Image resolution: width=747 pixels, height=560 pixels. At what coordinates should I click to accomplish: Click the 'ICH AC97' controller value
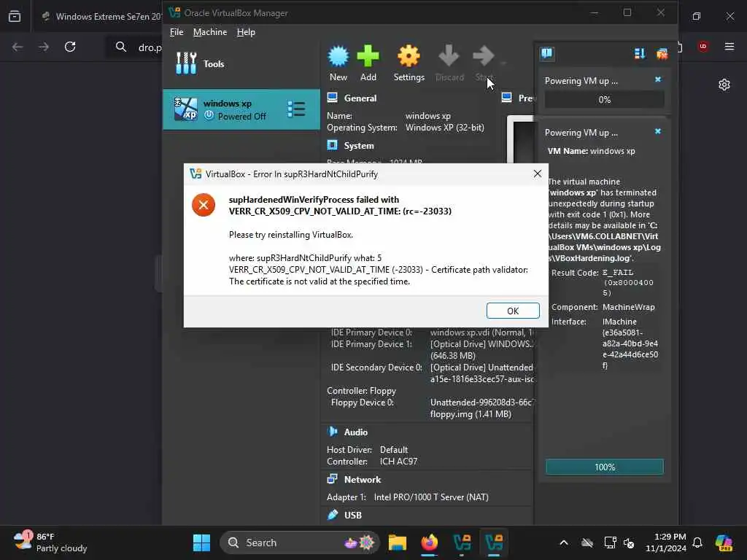(x=398, y=462)
